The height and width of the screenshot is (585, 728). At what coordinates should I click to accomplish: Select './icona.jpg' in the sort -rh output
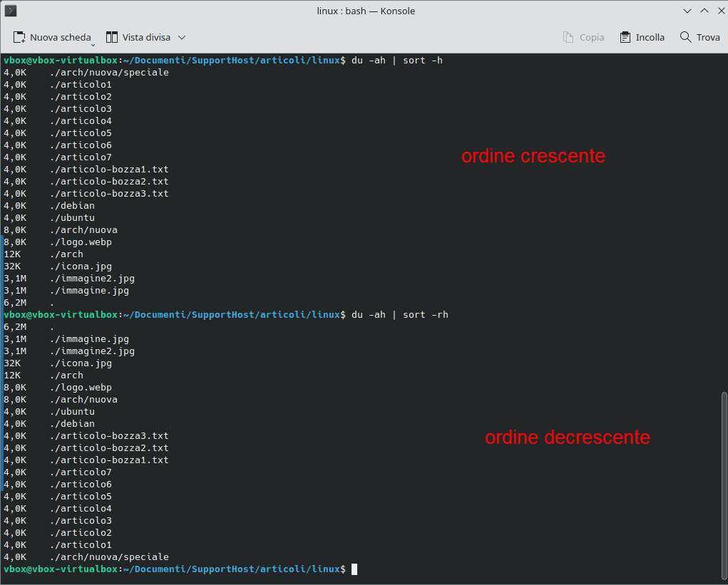pyautogui.click(x=81, y=363)
